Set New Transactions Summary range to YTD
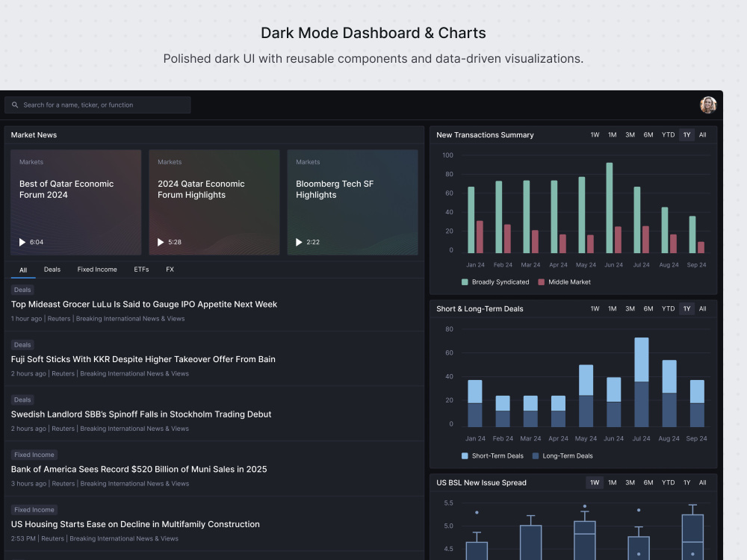 [x=668, y=134]
